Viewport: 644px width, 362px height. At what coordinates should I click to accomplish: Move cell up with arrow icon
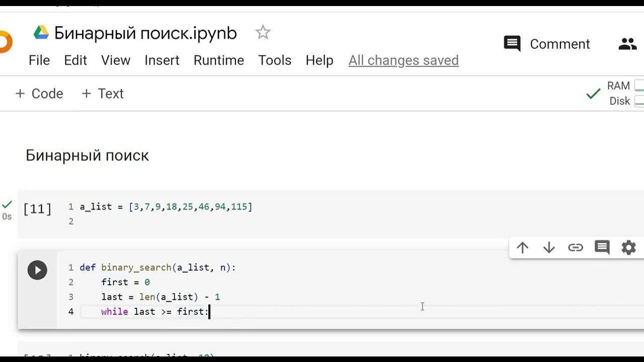[522, 247]
